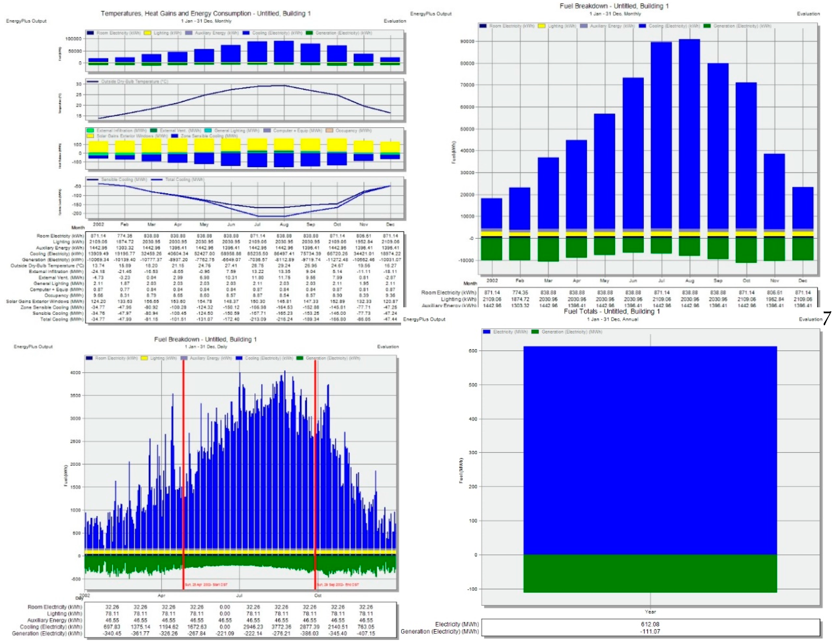834x644 pixels.
Task: Click the Outside Dry-Bulb Temperature legend line
Action: click(x=93, y=81)
